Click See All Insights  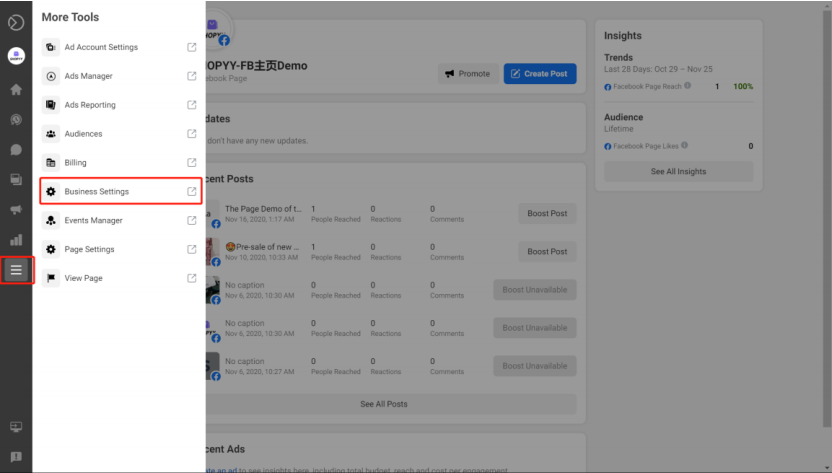point(678,171)
